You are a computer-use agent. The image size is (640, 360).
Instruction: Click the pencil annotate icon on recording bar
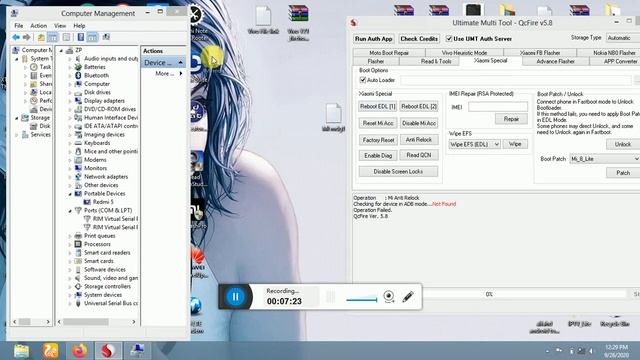point(408,296)
